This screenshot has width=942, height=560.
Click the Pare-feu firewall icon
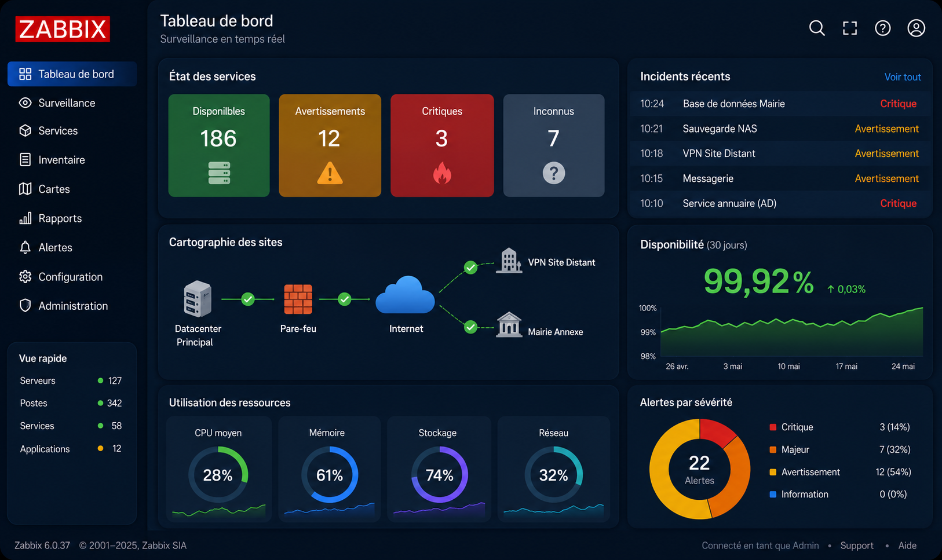tap(298, 299)
